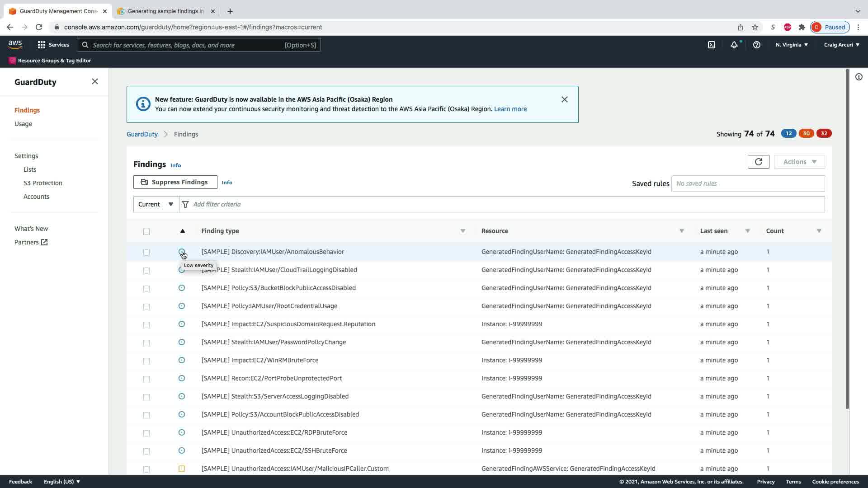Click the AWS logo home icon
This screenshot has height=488, width=868.
[x=15, y=44]
